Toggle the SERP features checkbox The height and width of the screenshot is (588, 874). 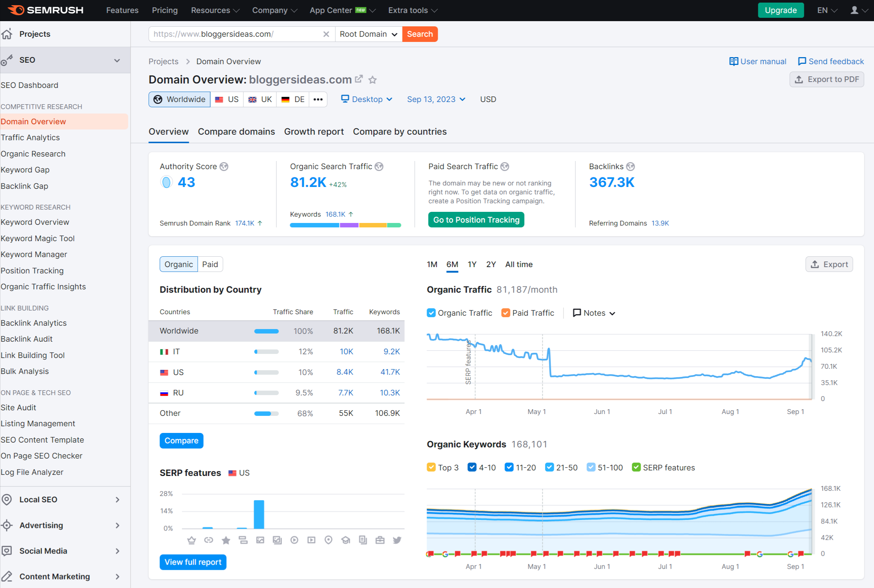point(636,467)
